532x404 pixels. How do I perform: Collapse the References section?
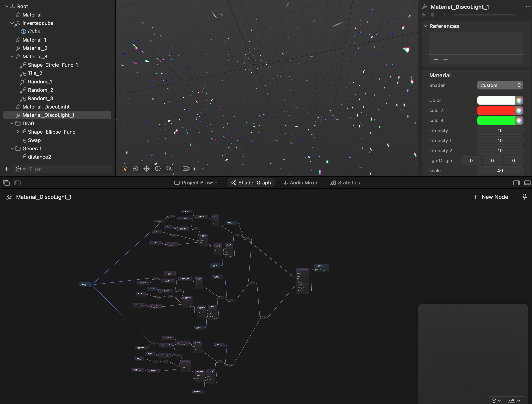click(x=425, y=26)
